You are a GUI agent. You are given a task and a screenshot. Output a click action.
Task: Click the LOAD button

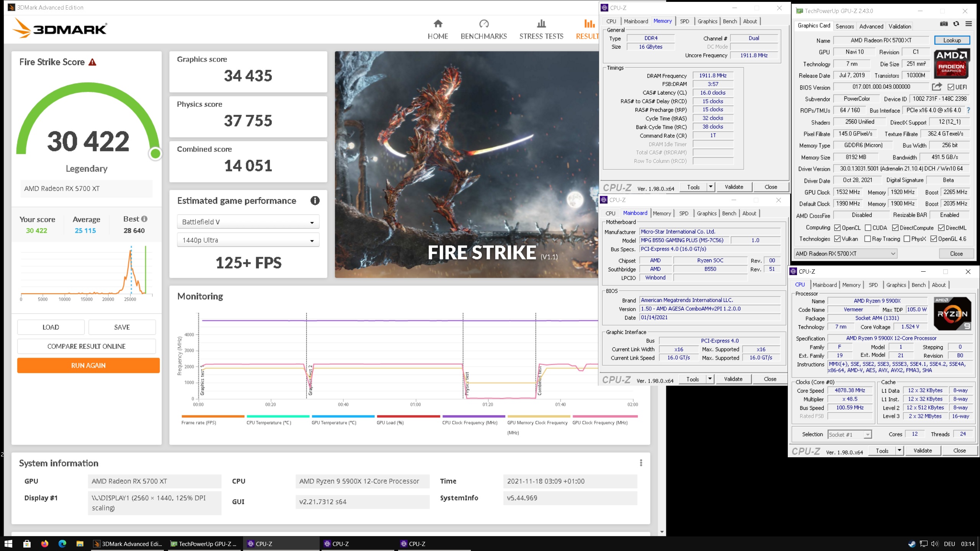pos(51,327)
